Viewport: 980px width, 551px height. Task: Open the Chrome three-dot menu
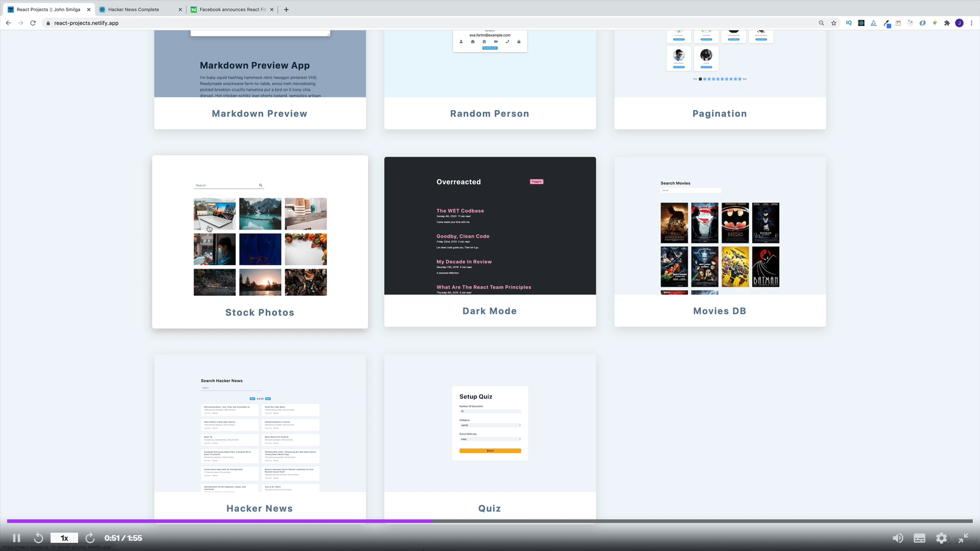[x=971, y=23]
